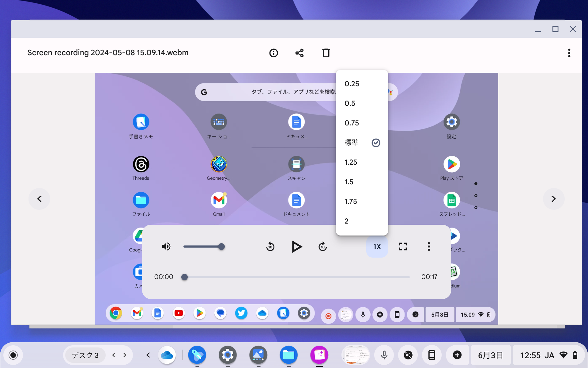Play the screen recording

coord(296,247)
